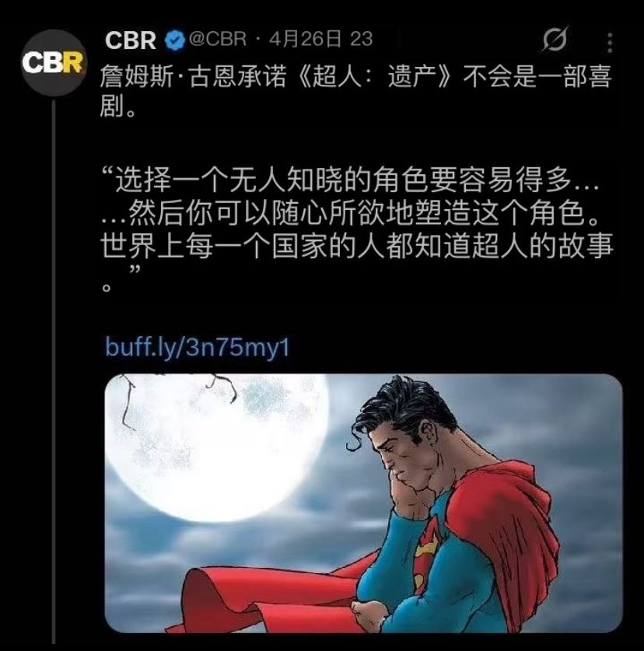Open the three-dot more options menu

(610, 43)
